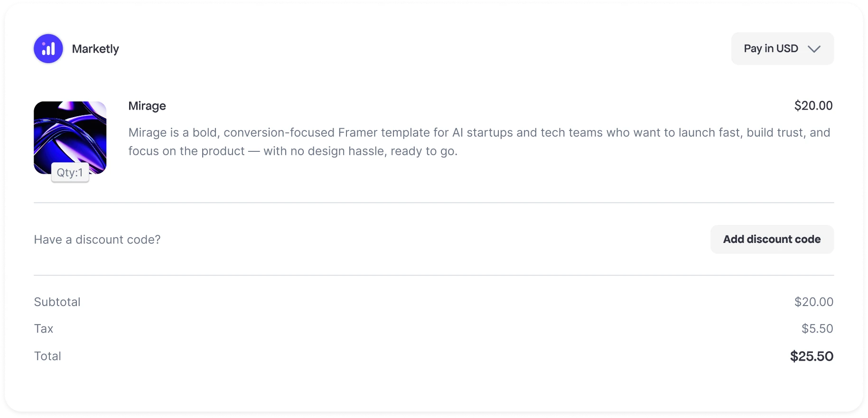The height and width of the screenshot is (418, 868).
Task: Select the $5.50 tax amount
Action: [x=817, y=329]
